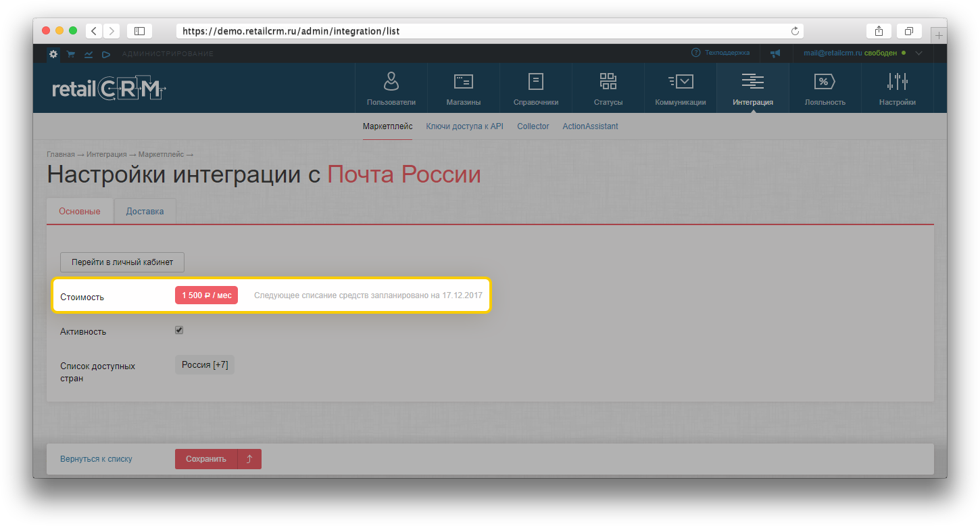Screen dimensions: 980x526
Task: Expand the user account chevron menu
Action: click(x=918, y=53)
